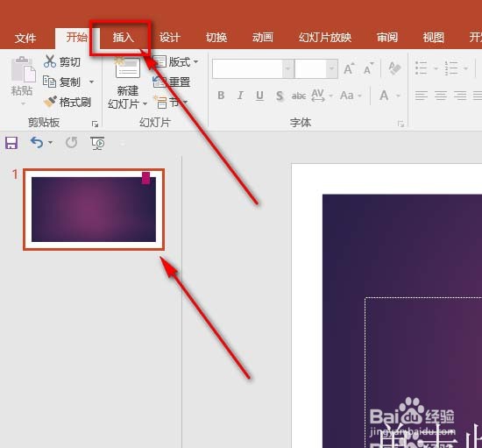Expand font color dropdown arrow

tap(399, 96)
